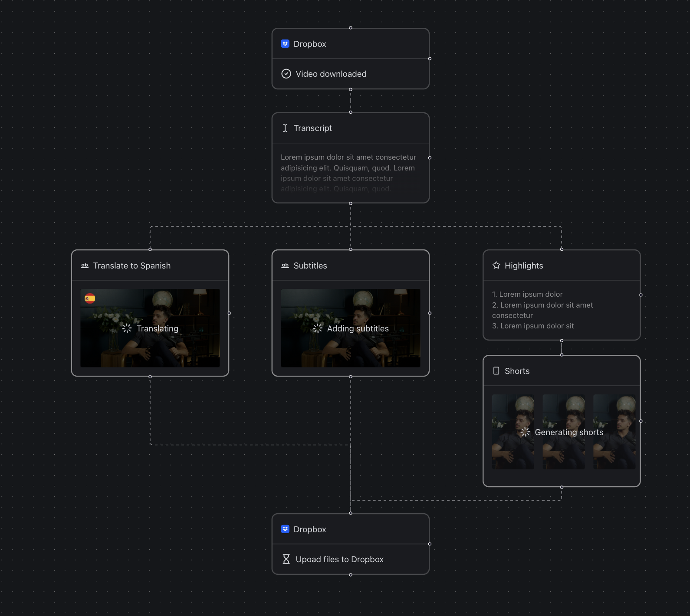
Task: Click the spinner next to Translating
Action: point(127,328)
